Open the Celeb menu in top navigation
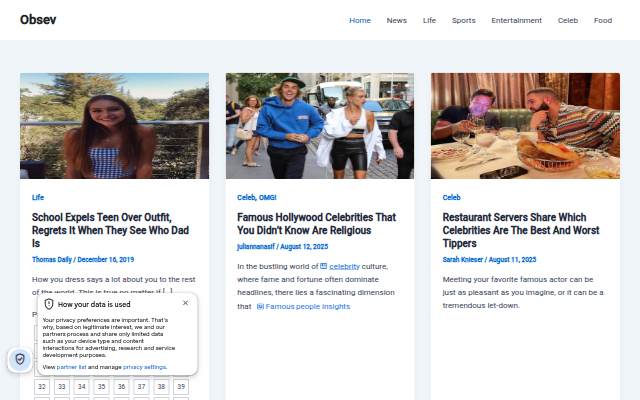640x400 pixels. pyautogui.click(x=567, y=20)
